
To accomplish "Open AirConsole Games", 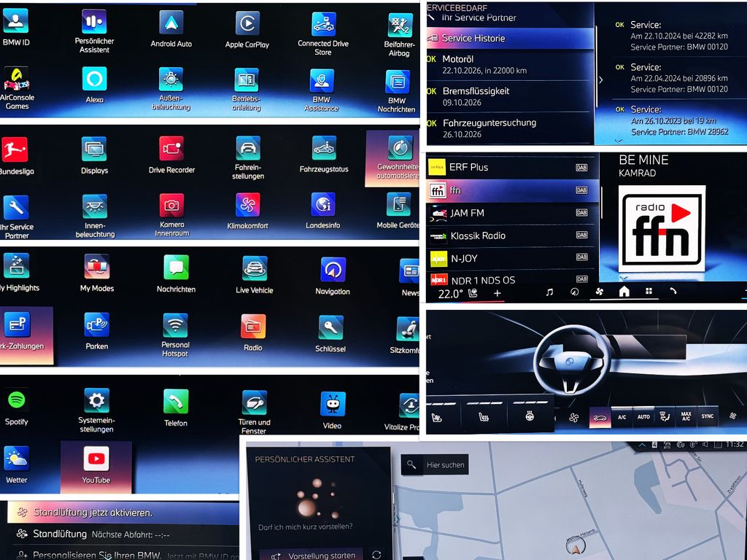I will tap(17, 88).
